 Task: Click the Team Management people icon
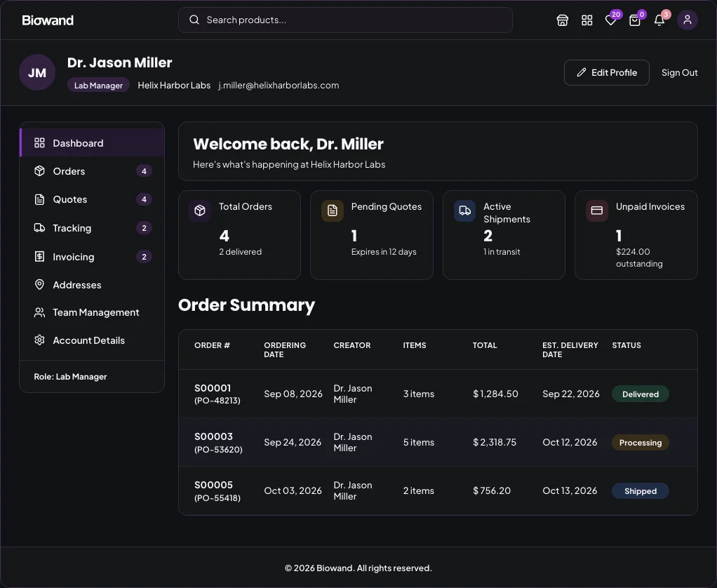pos(40,312)
